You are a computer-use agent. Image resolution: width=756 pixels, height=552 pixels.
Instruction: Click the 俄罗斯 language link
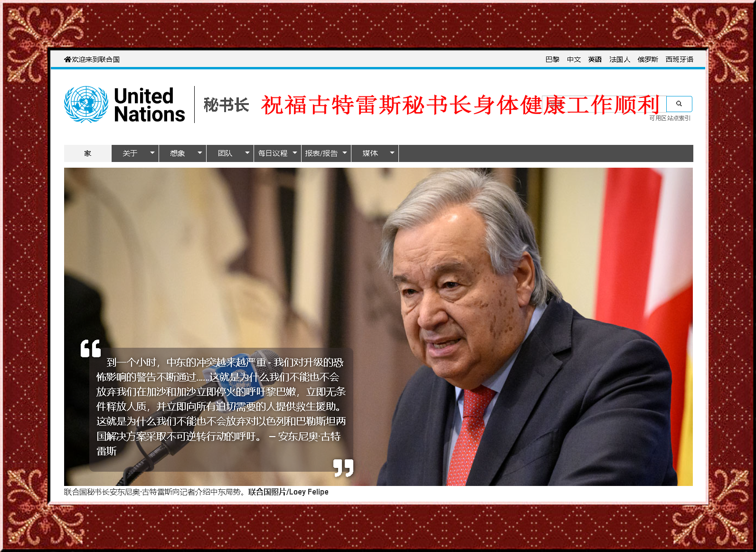click(648, 59)
